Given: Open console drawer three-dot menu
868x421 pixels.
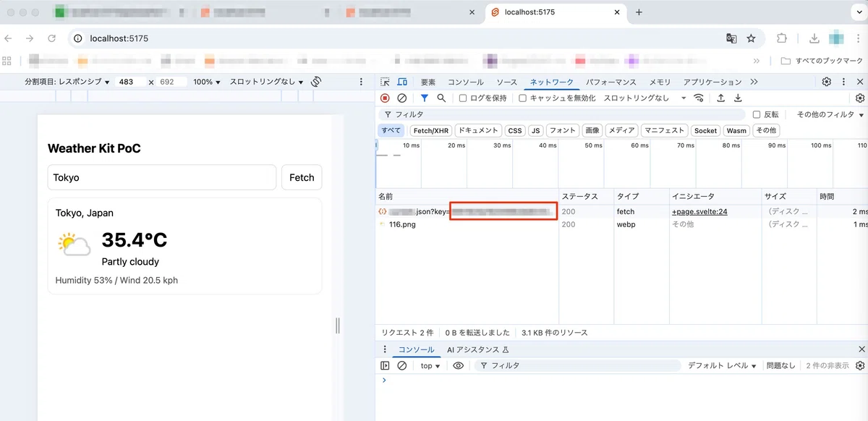Looking at the screenshot, I should click(x=385, y=349).
